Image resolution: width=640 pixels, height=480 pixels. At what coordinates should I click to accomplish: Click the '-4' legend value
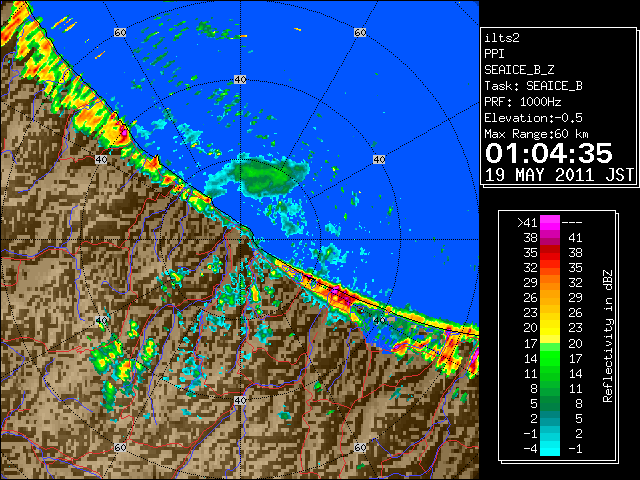pos(530,449)
